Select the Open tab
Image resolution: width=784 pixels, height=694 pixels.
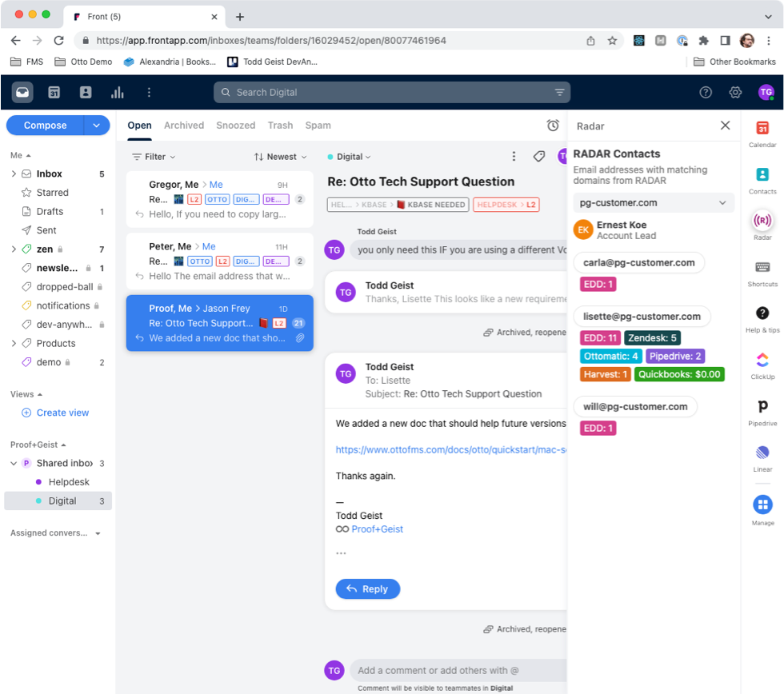pyautogui.click(x=139, y=126)
